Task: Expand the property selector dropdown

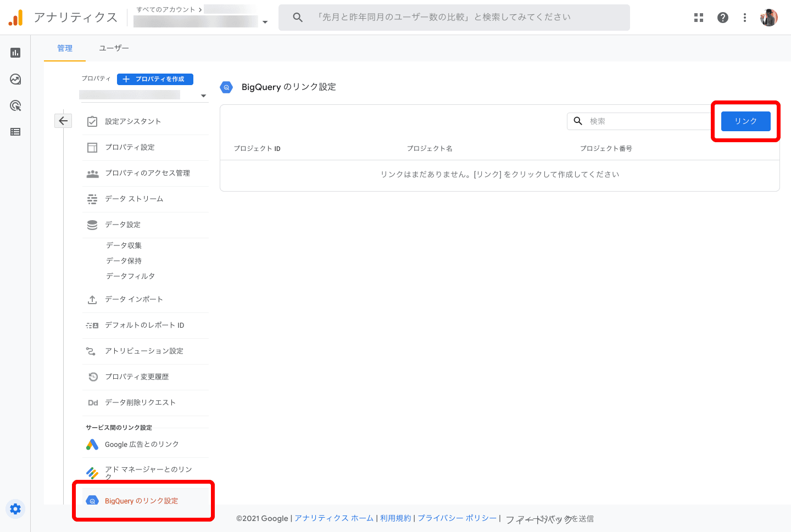Action: (x=203, y=96)
